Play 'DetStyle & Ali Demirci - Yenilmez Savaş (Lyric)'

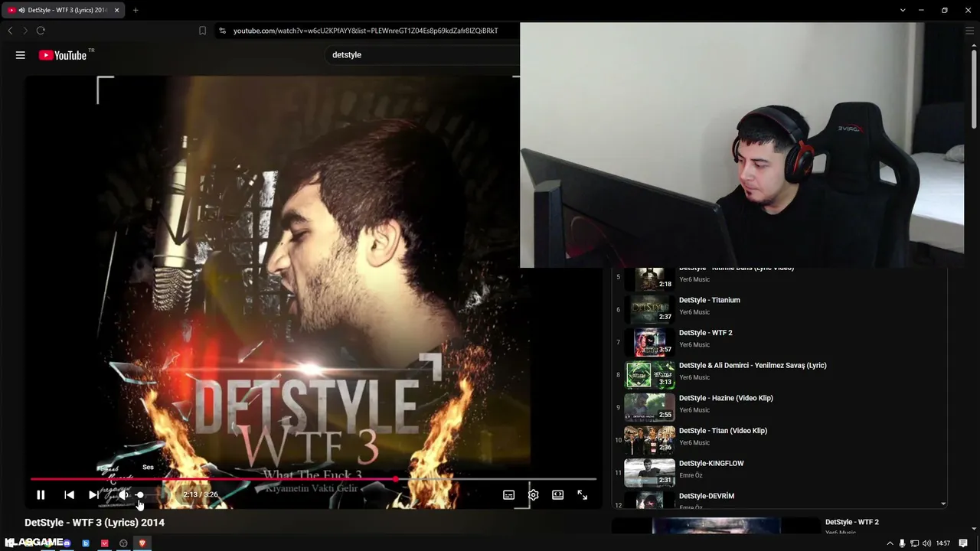(753, 366)
